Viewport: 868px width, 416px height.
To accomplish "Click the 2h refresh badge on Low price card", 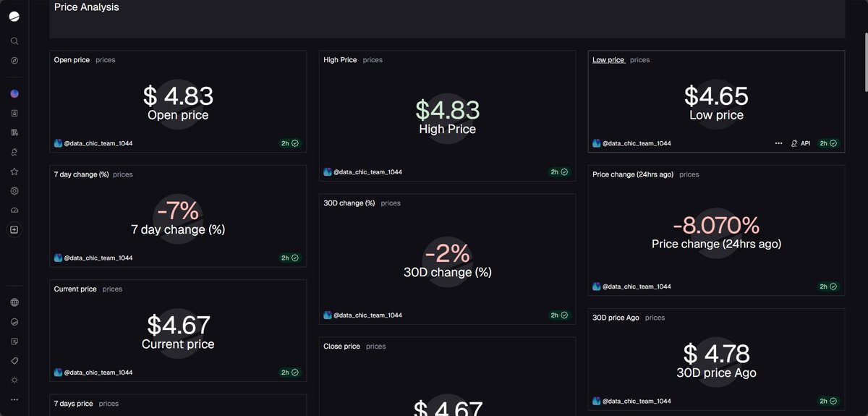I will click(828, 143).
